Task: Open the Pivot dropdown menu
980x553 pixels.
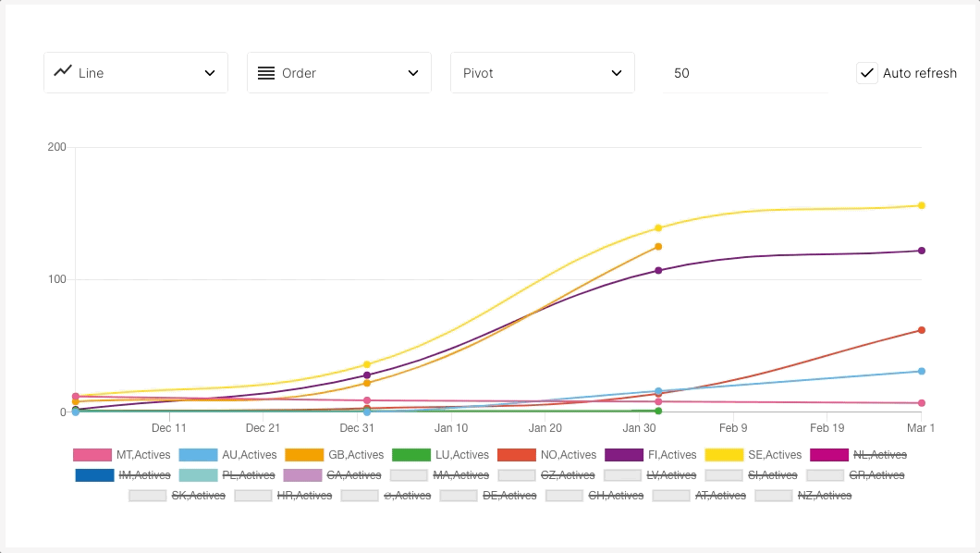Action: pos(542,73)
